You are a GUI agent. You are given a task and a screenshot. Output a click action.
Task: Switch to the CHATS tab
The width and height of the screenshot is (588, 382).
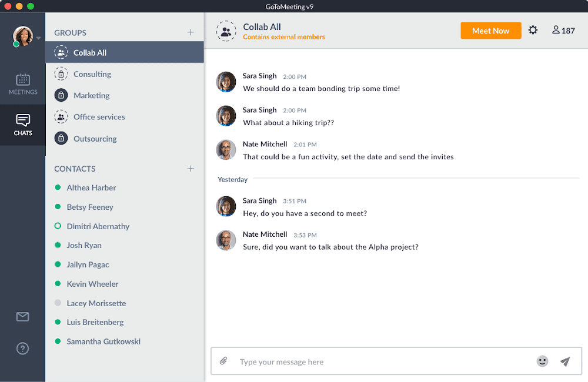click(22, 125)
